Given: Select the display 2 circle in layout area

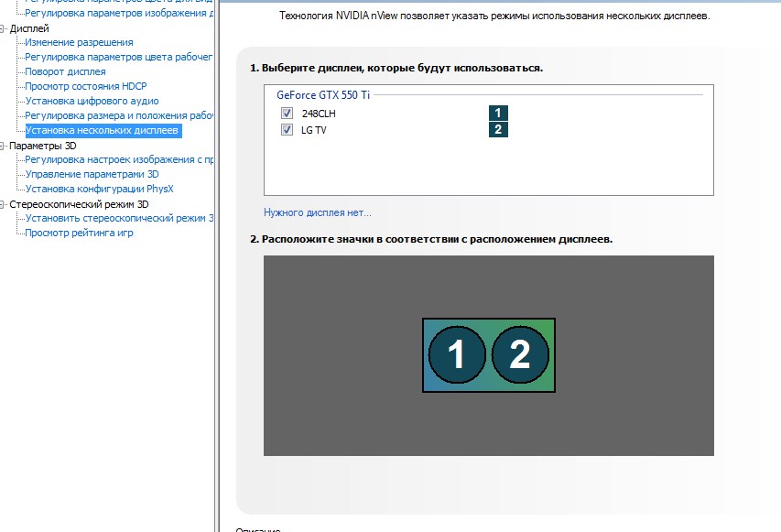Looking at the screenshot, I should [520, 354].
